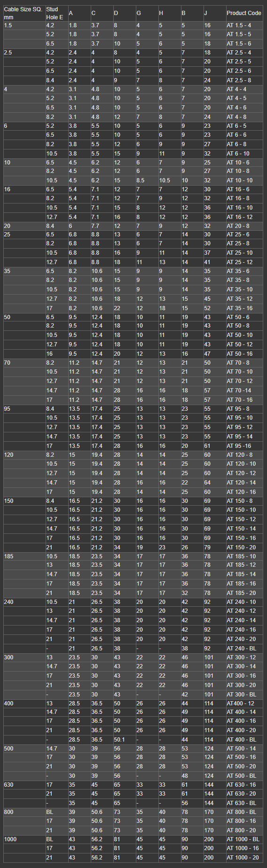Select the AT 50 - 6 cell

(x=238, y=317)
